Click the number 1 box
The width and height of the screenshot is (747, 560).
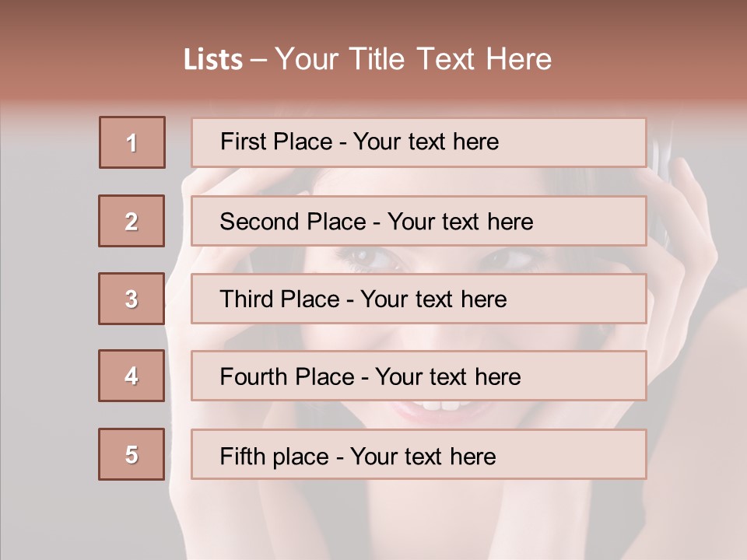pos(132,142)
